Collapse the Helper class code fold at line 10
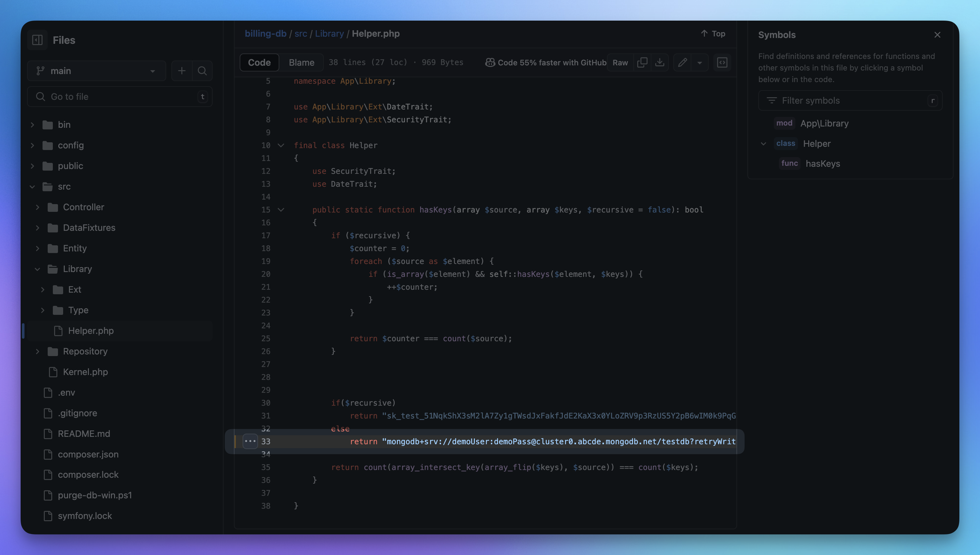 (281, 145)
